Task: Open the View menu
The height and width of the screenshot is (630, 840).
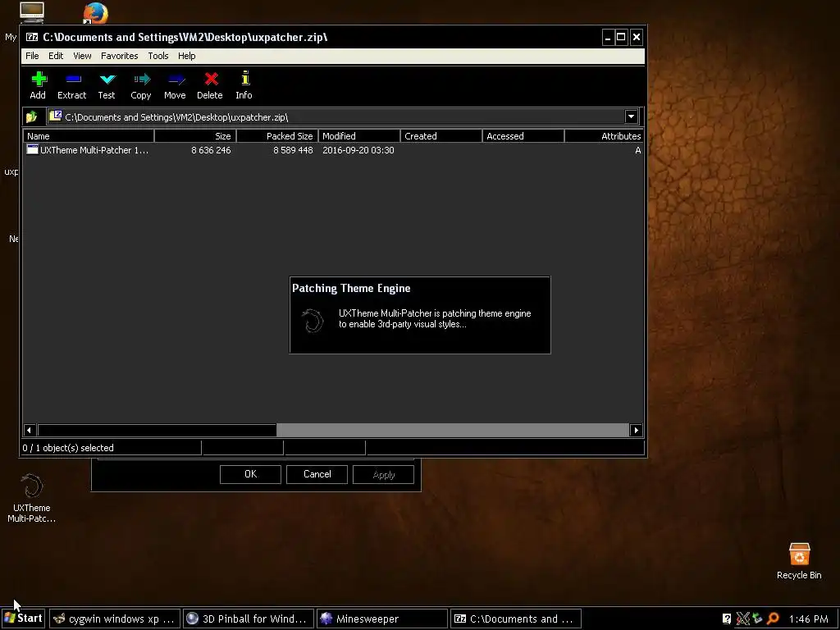Action: 82,56
